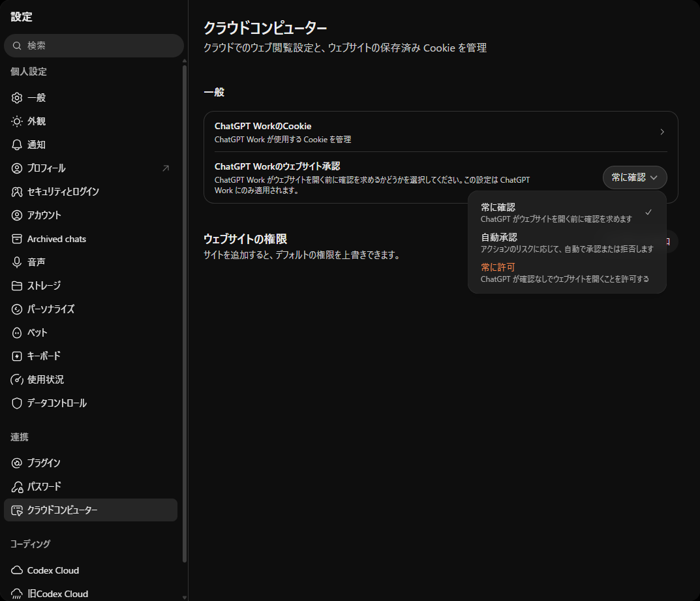
Task: Click the プラグイン icon
Action: click(17, 463)
